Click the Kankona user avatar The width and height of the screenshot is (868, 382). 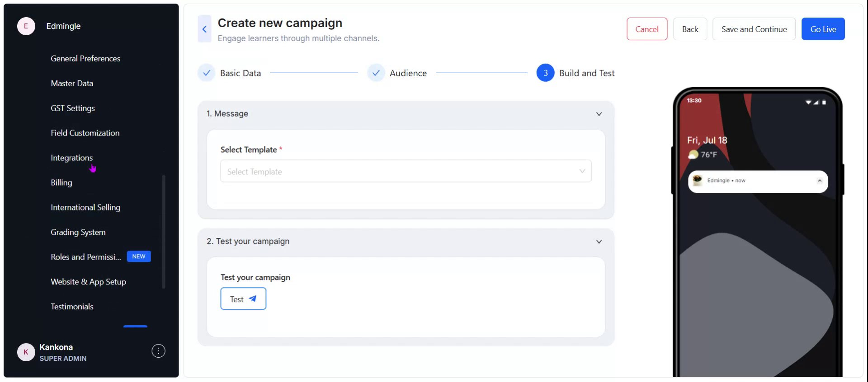(26, 352)
